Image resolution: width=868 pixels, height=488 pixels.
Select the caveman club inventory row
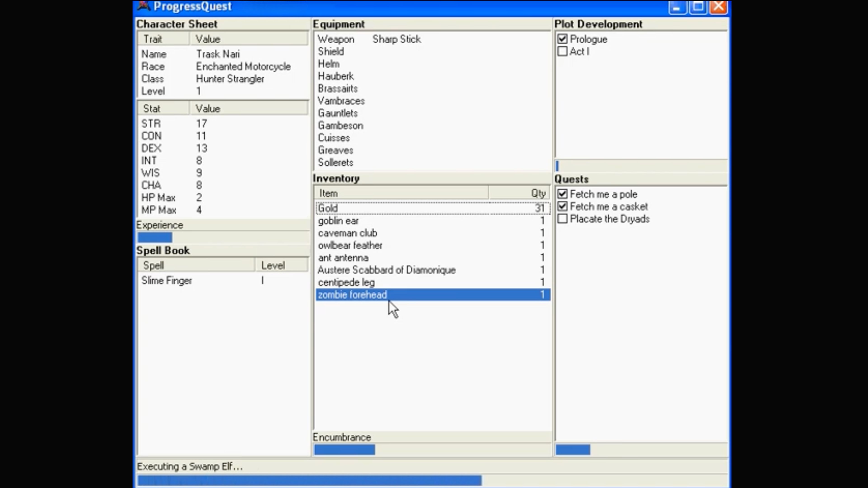(433, 233)
